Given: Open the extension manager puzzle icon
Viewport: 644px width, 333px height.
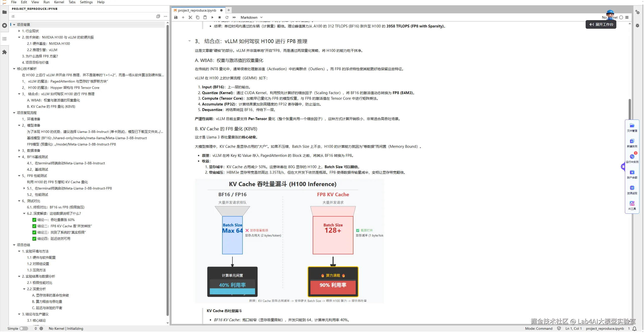Looking at the screenshot, I should point(4,52).
